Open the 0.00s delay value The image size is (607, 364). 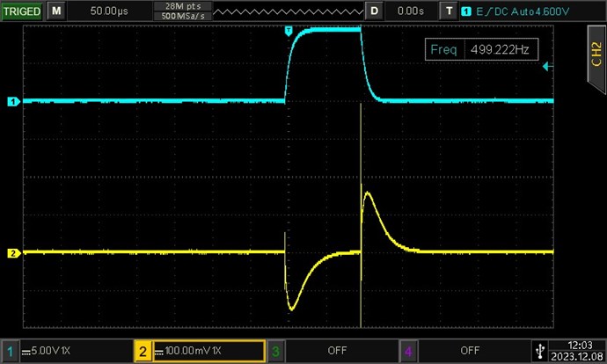411,11
